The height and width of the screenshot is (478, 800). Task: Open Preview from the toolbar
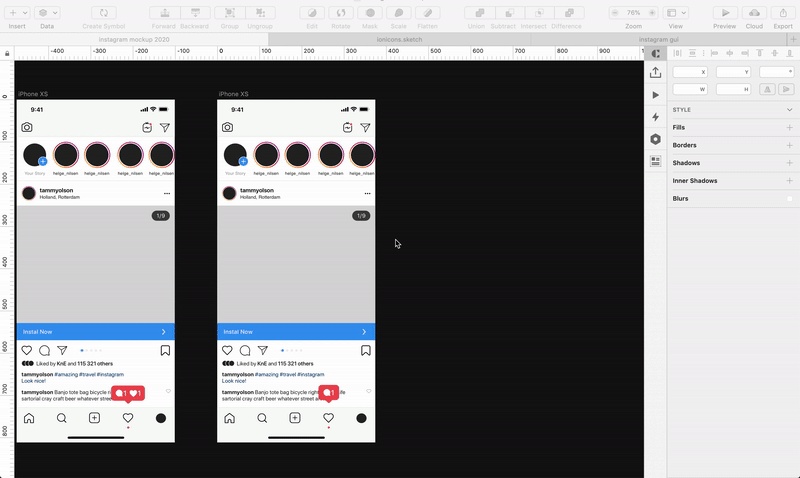(x=724, y=13)
